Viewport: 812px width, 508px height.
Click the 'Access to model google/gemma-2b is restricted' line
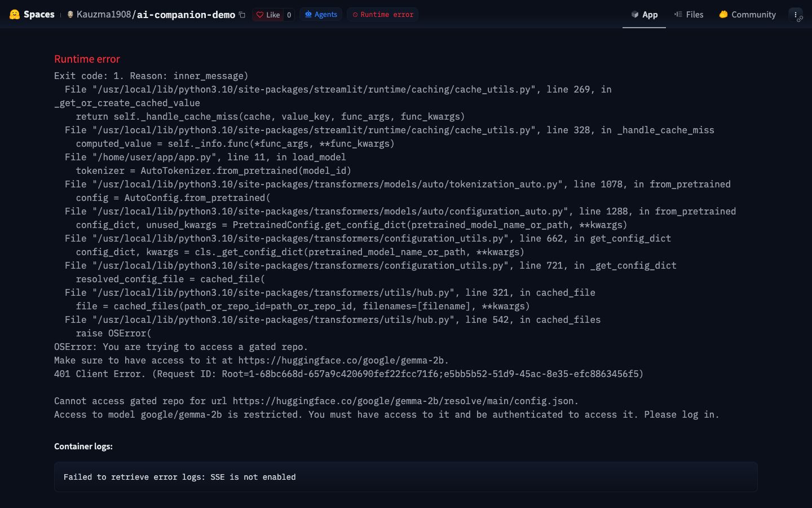[387, 414]
